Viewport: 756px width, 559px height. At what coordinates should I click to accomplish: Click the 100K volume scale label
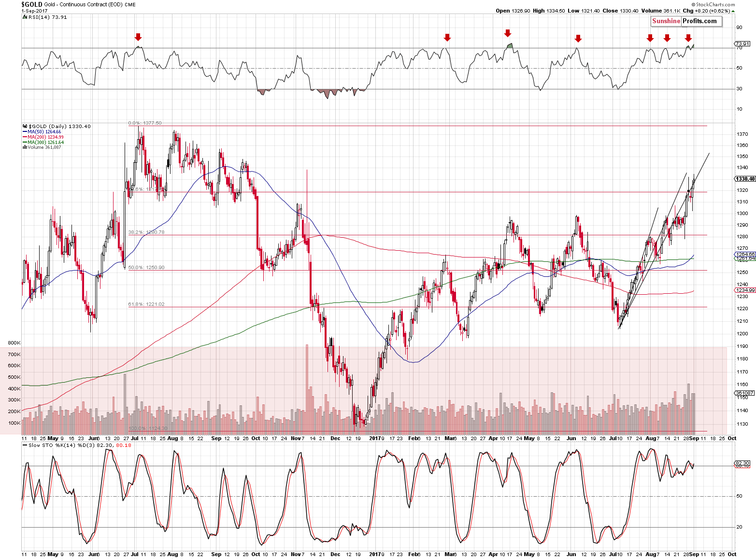pyautogui.click(x=14, y=423)
